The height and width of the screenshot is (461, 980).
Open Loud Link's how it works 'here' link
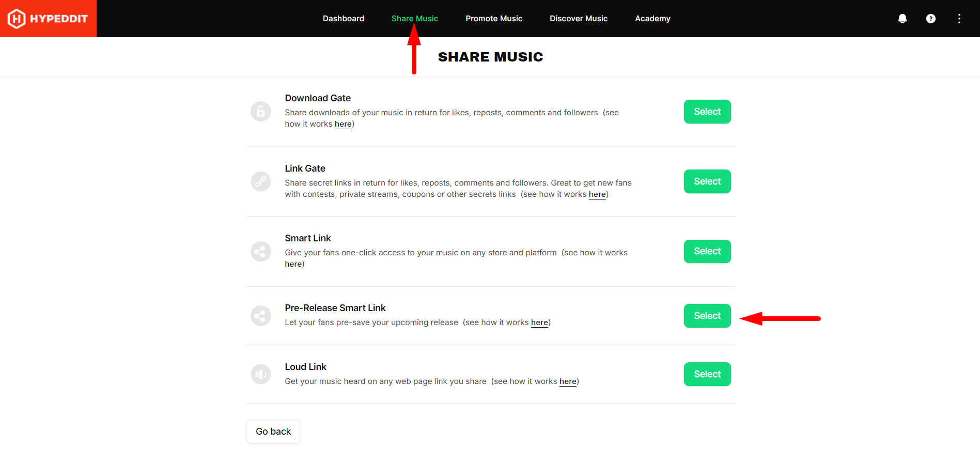coord(568,381)
